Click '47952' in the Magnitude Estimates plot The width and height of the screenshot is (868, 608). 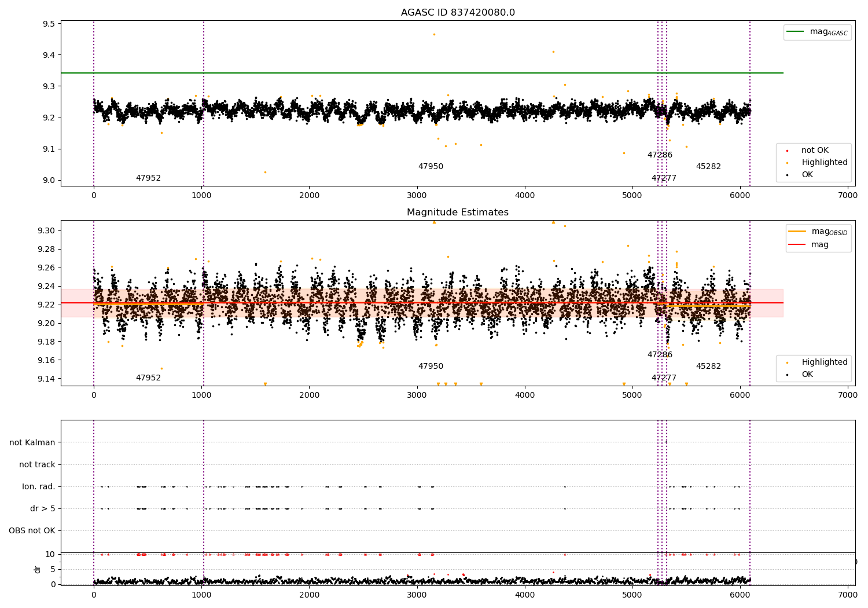(148, 378)
